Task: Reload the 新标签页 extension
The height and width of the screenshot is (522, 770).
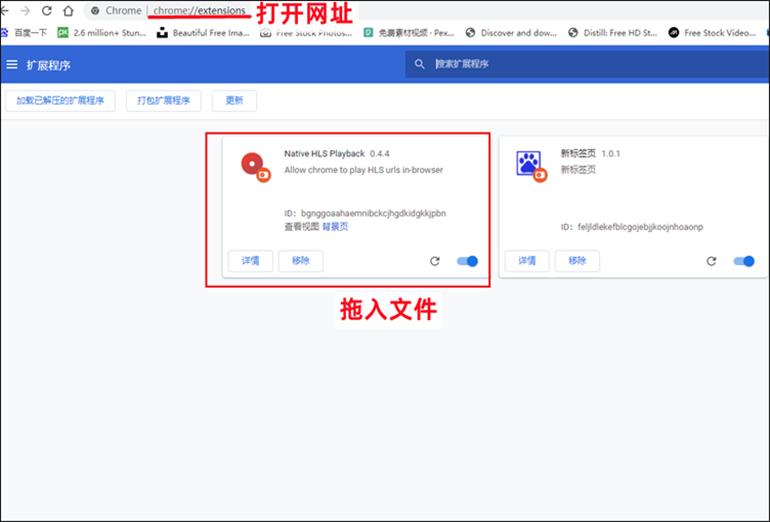Action: coord(711,261)
